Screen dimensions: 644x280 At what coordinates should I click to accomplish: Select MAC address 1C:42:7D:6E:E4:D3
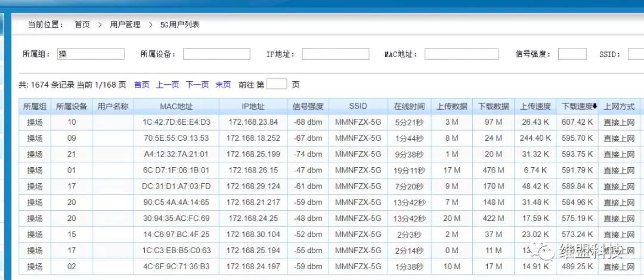click(x=177, y=122)
